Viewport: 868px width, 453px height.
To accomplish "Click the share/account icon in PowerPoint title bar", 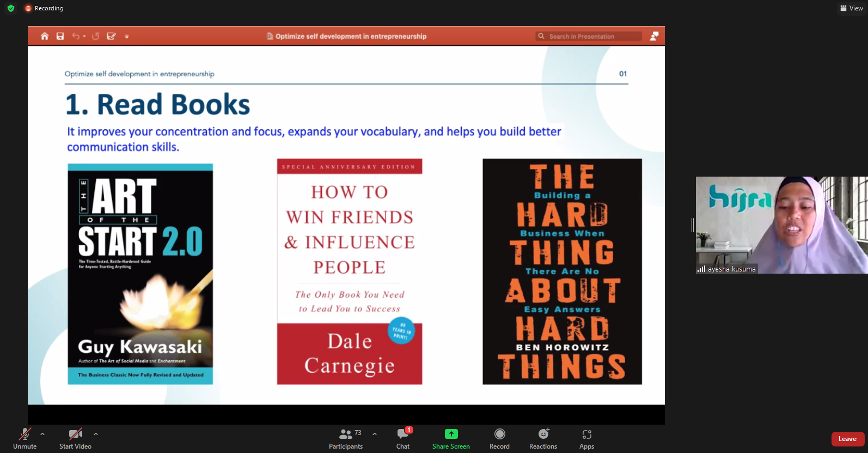I will 654,36.
